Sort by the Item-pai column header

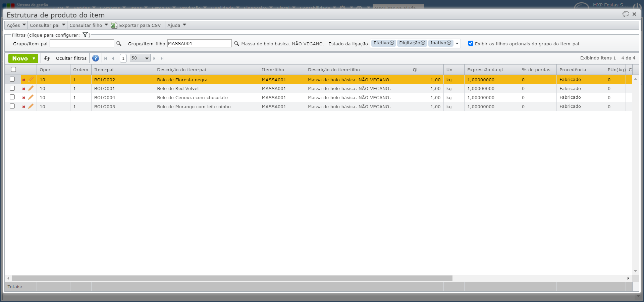122,70
